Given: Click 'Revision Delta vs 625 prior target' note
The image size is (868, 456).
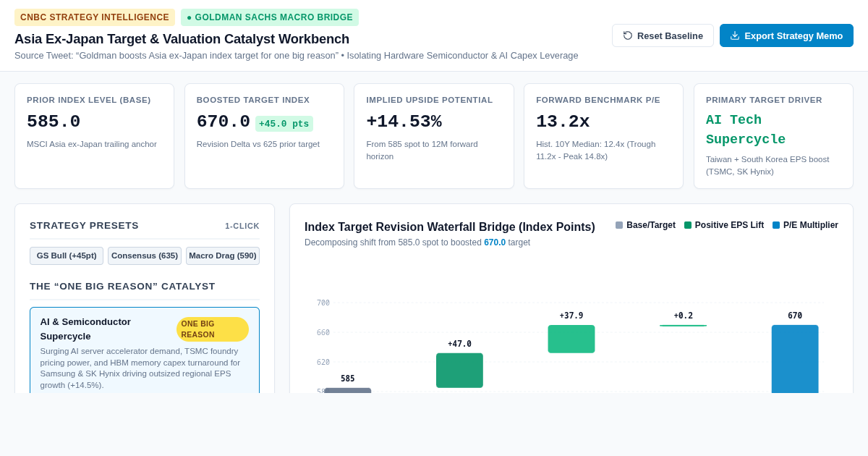Looking at the screenshot, I should click(x=258, y=144).
